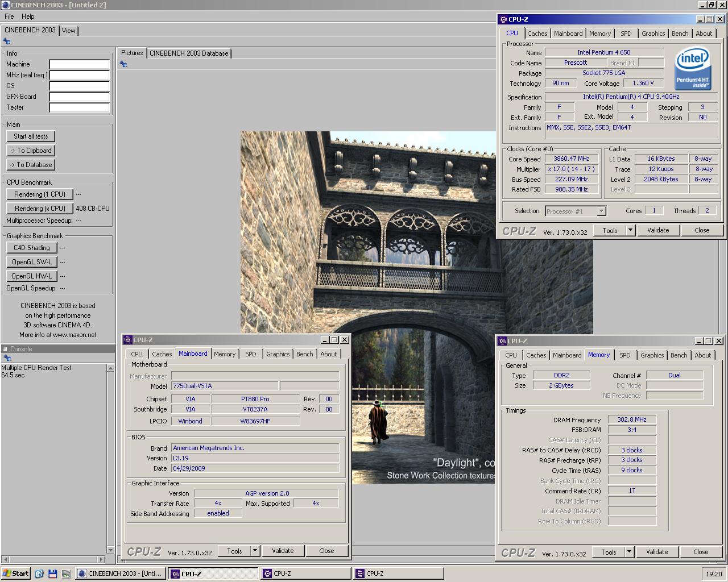728x582 pixels.
Task: Activate the third CPU-Z taskbar button
Action: click(x=399, y=573)
